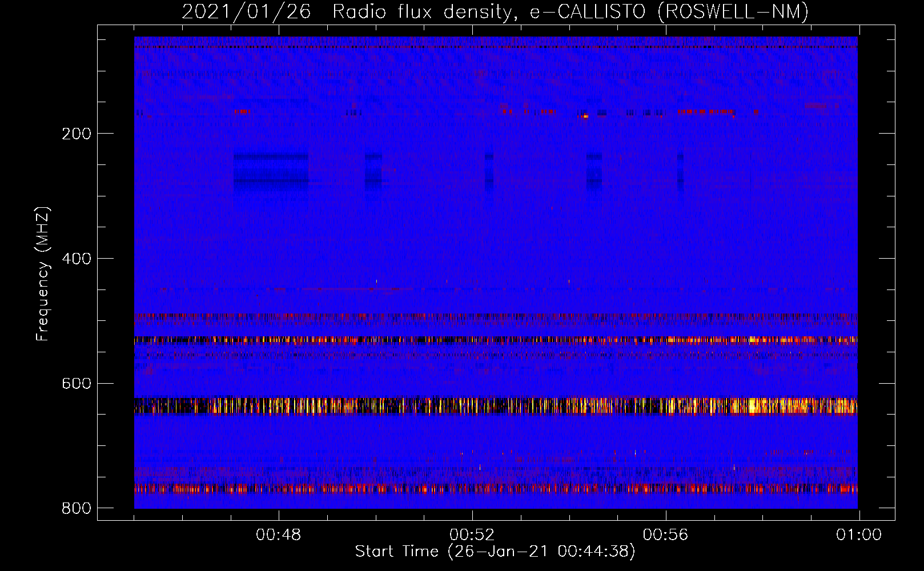Click the plot title '2021/01/26 Radio flux density, e-CALLISTO (ROSWELL-NM)'

pyautogui.click(x=495, y=11)
